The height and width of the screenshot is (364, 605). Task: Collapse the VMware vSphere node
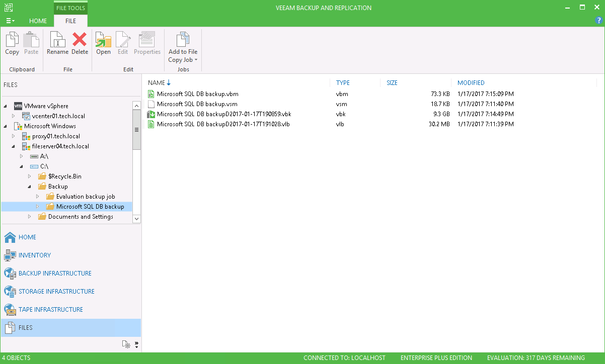click(x=6, y=107)
